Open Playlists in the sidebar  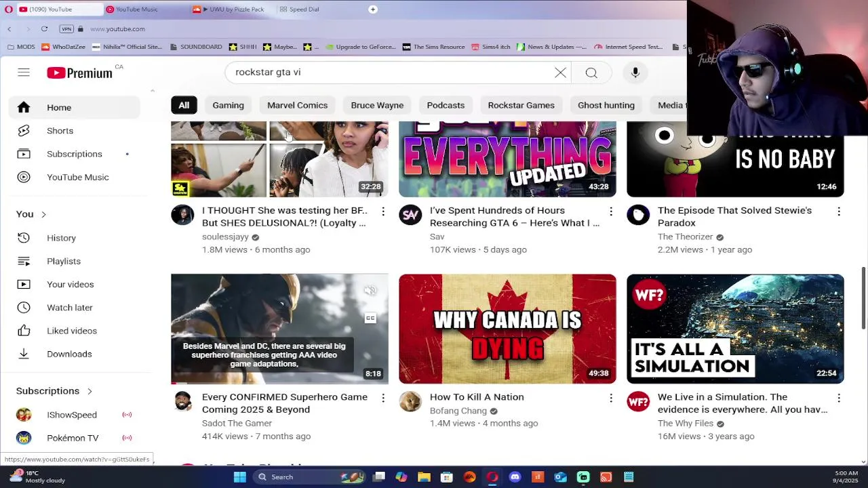[75, 261]
